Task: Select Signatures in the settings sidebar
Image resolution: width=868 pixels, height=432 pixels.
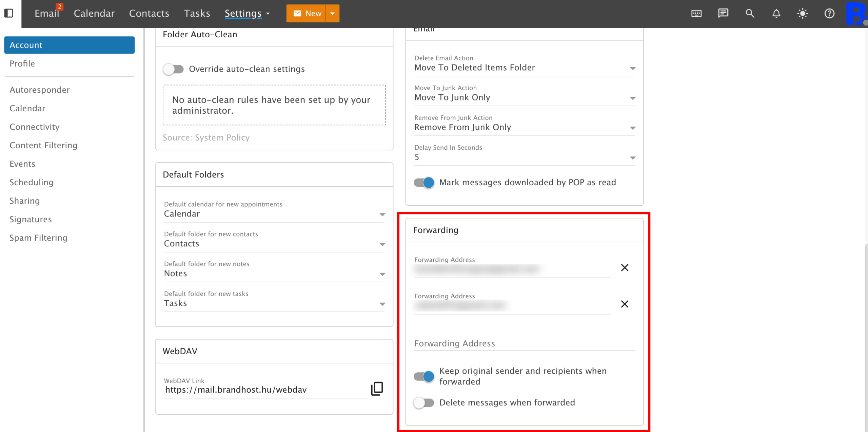Action: click(x=31, y=219)
